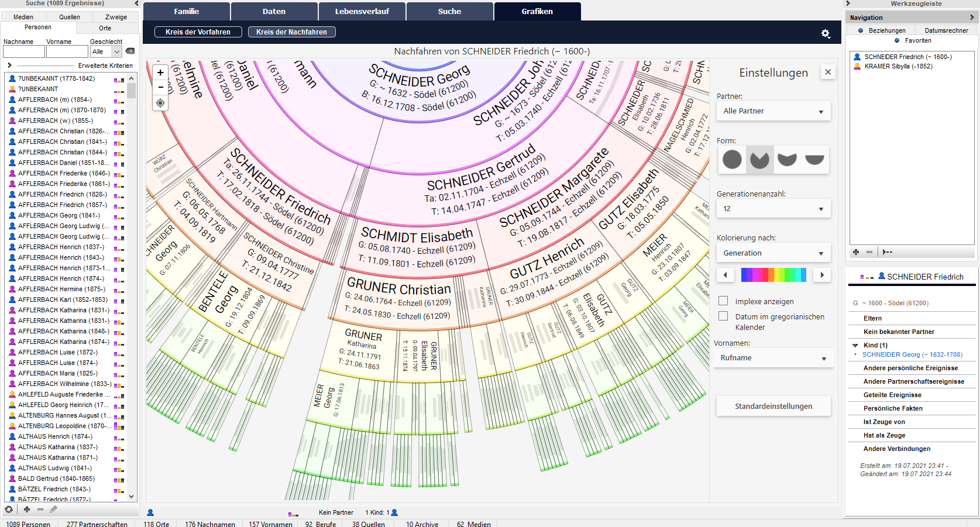
Task: Add a new person with plus icon
Action: (x=27, y=509)
